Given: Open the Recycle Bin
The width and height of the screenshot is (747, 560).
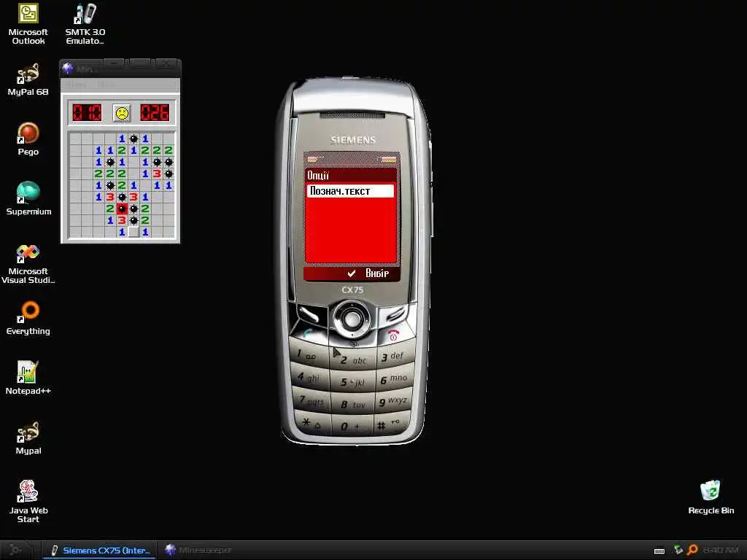Looking at the screenshot, I should pos(711,498).
